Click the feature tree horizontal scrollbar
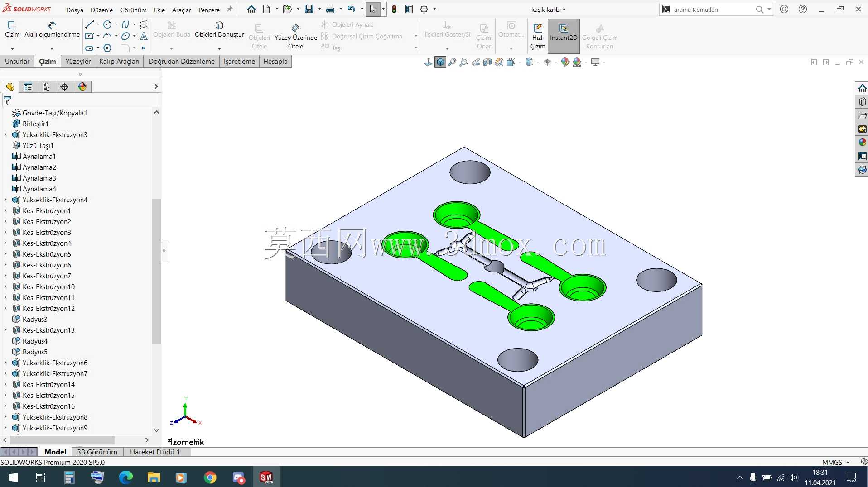This screenshot has width=868, height=487. [62, 440]
